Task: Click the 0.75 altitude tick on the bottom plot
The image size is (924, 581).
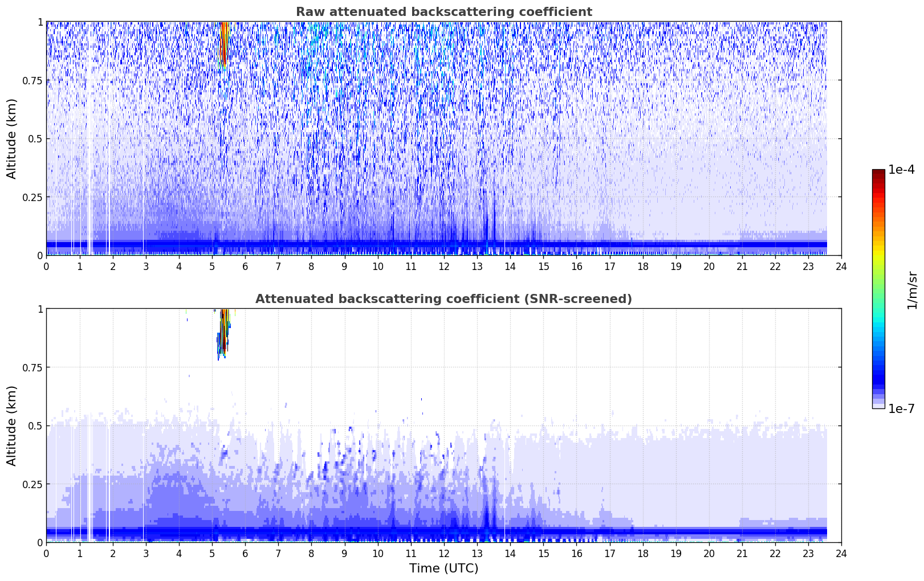Action: click(32, 367)
